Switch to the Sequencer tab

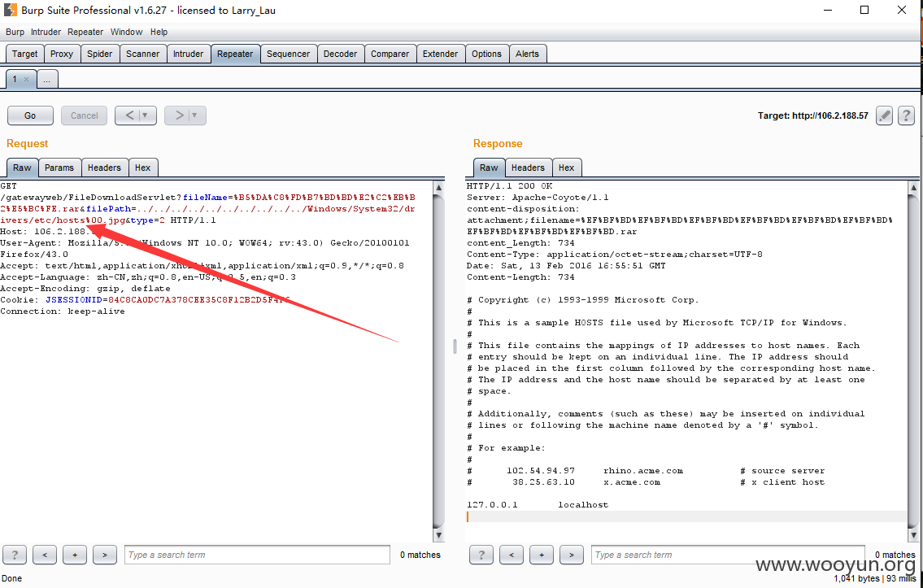pyautogui.click(x=289, y=54)
